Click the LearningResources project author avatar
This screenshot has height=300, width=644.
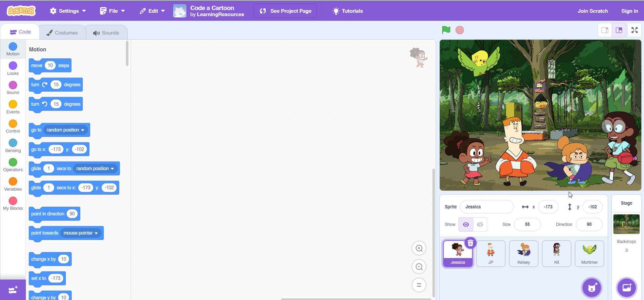180,11
